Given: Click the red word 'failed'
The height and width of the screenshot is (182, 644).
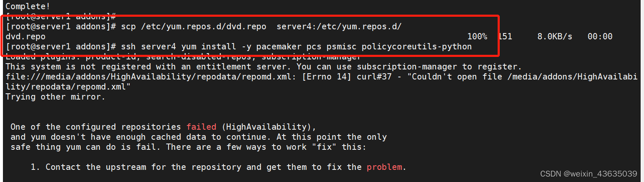Looking at the screenshot, I should click(x=202, y=127).
